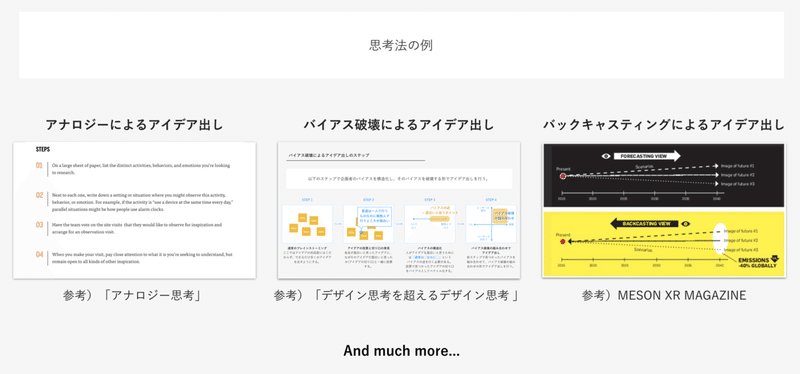The width and height of the screenshot is (800, 374).
Task: Click the STEP 1 sticky notes diagram
Action: [x=307, y=224]
